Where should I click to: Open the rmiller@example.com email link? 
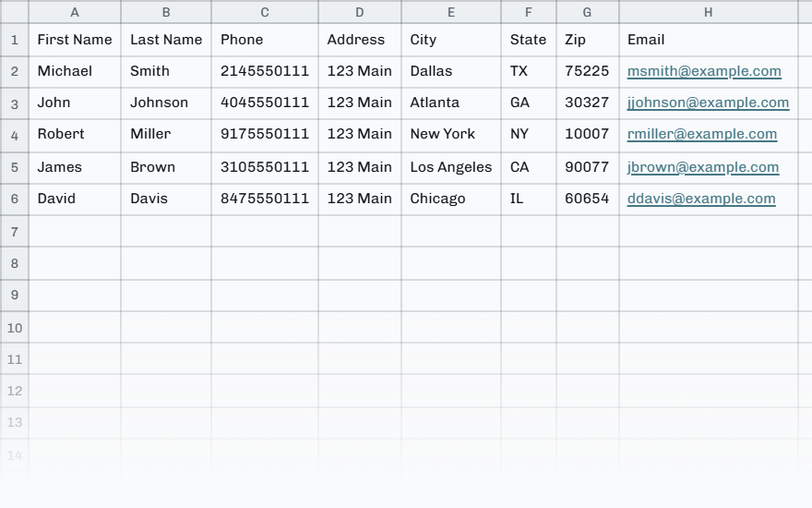click(x=701, y=134)
